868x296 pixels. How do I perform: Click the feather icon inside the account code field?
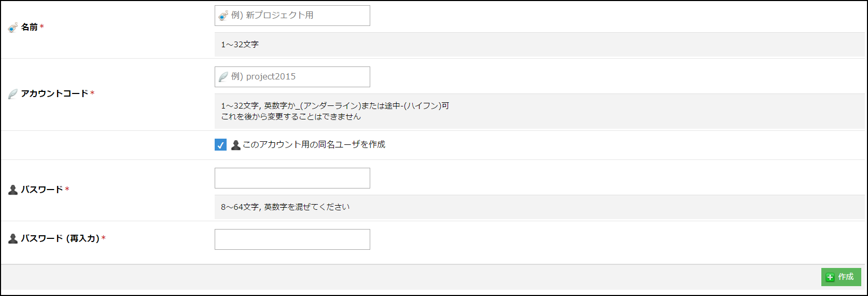coord(223,77)
